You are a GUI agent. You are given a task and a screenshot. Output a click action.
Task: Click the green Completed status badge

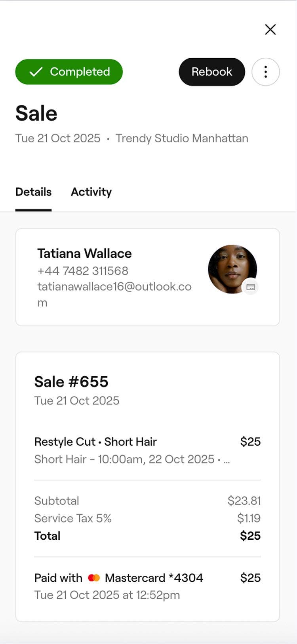[x=69, y=72]
